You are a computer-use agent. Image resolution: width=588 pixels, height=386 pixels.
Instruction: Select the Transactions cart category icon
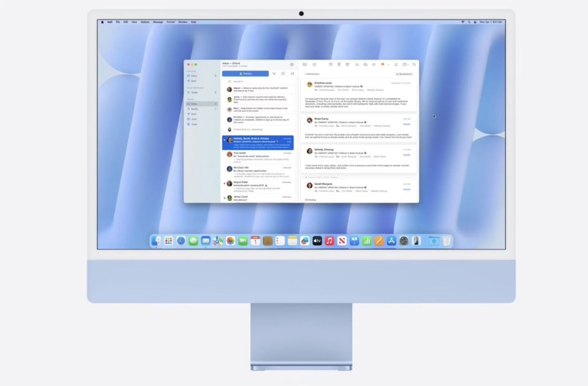click(274, 74)
